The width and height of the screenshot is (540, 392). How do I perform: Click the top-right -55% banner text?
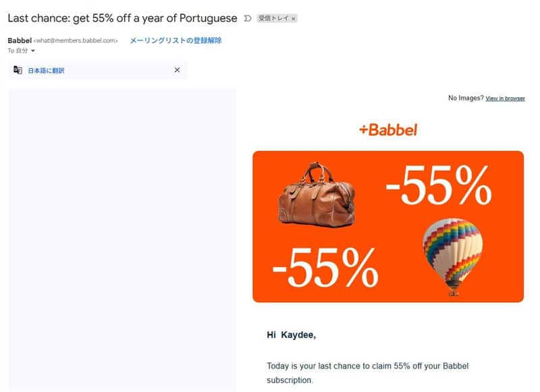439,186
